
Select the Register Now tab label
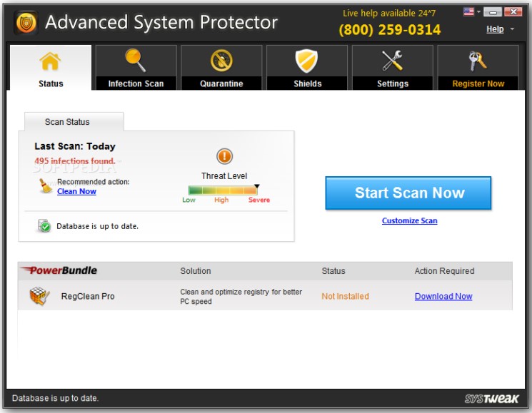(478, 83)
